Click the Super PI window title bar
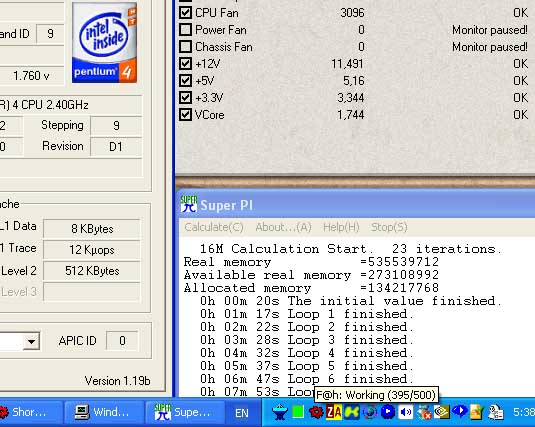535x427 pixels. point(355,205)
